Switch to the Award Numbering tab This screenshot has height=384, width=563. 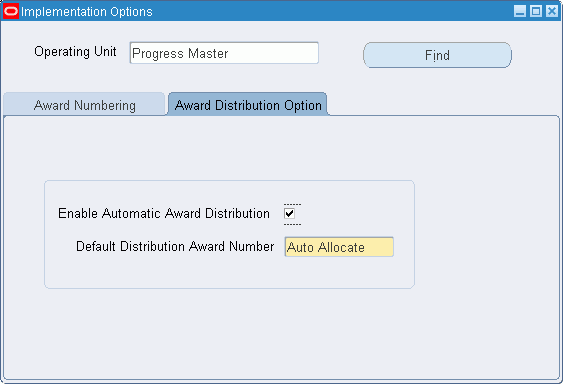(x=84, y=105)
